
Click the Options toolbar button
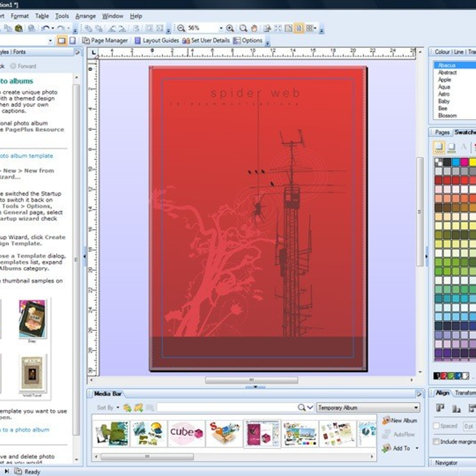point(248,40)
